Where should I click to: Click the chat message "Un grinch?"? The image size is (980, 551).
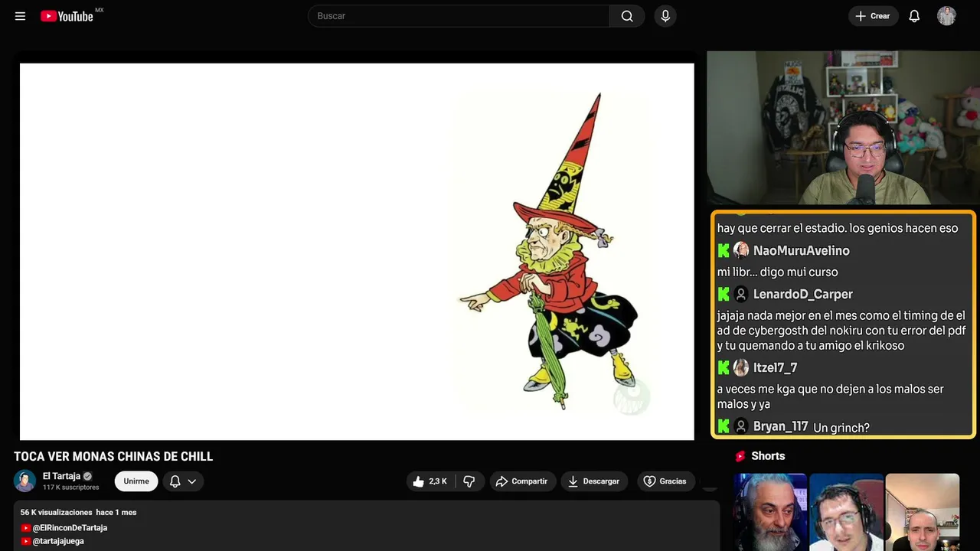[x=841, y=428]
